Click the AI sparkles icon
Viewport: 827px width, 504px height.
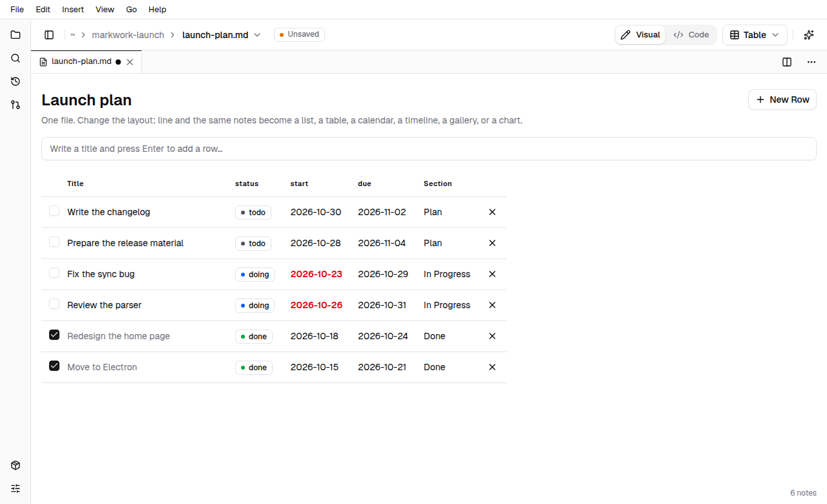click(x=809, y=35)
